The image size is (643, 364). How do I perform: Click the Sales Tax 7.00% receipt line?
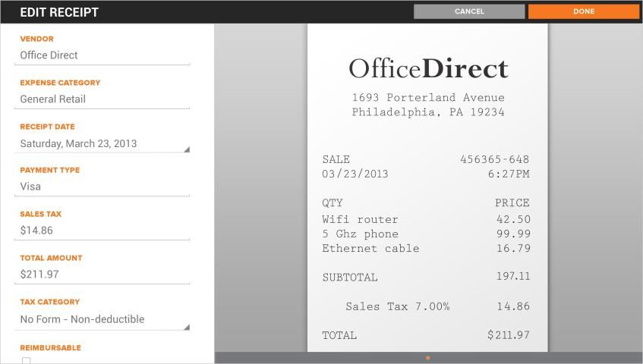point(398,306)
